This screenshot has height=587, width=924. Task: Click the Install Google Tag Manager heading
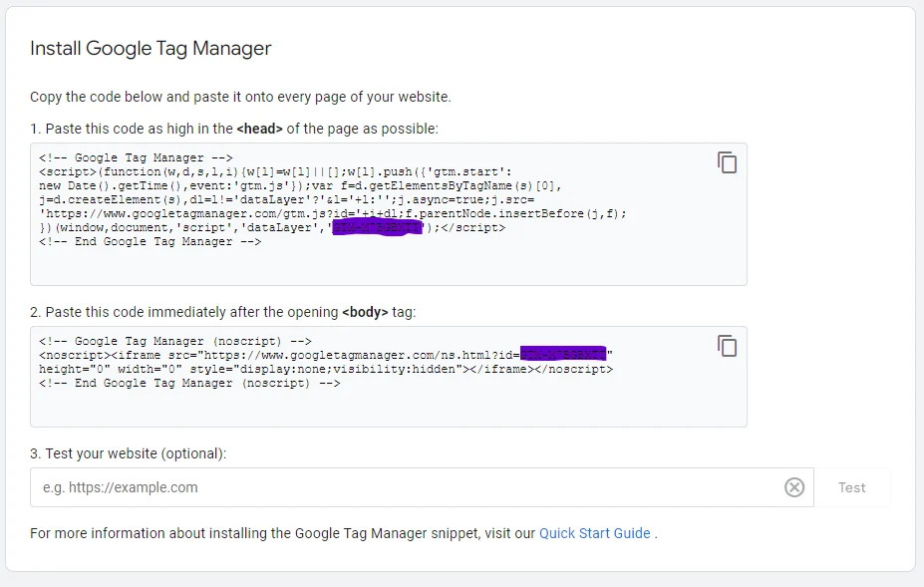(x=151, y=48)
